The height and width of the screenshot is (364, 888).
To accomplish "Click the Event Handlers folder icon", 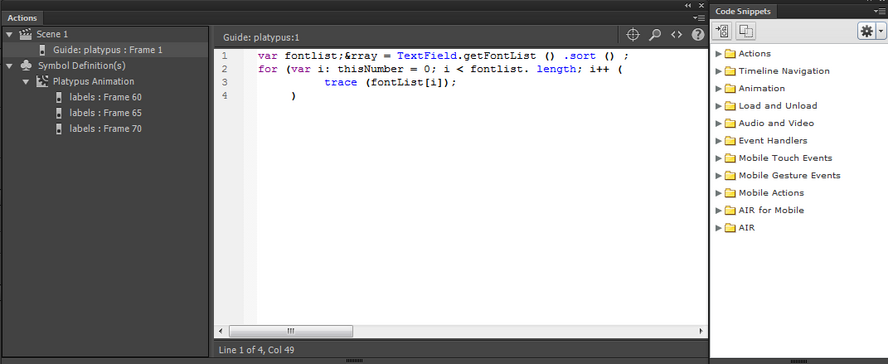I will 730,141.
